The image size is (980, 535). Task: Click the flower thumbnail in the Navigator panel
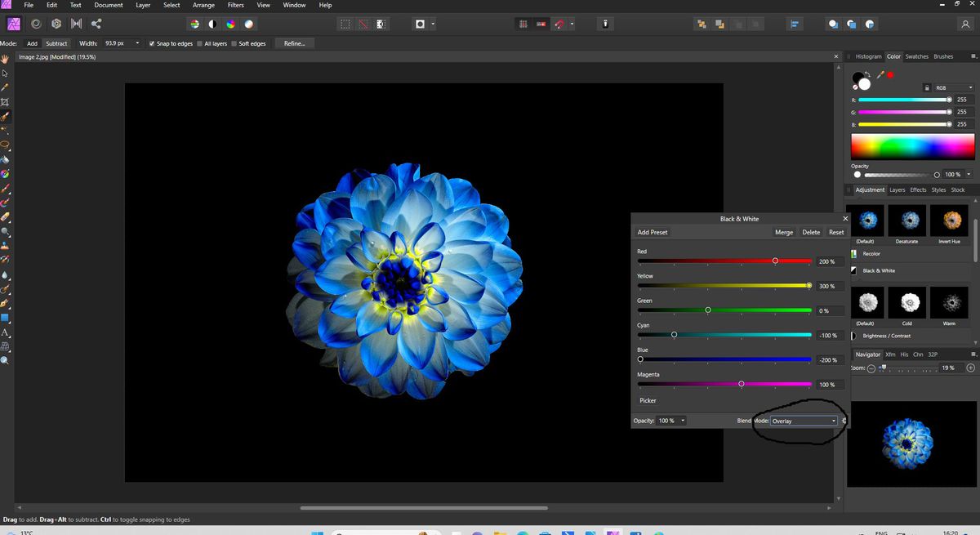pyautogui.click(x=909, y=444)
